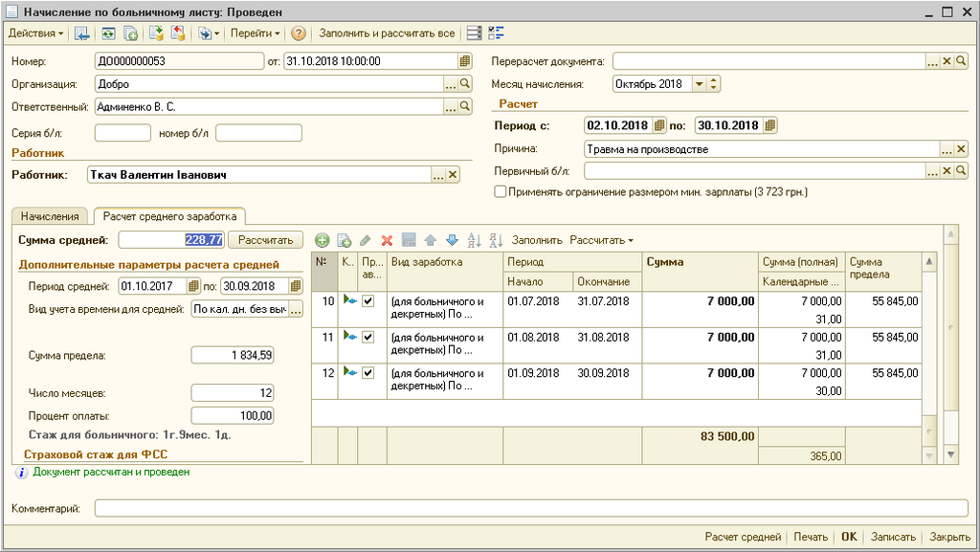Click the Help question mark icon
The width and height of the screenshot is (980, 552).
point(299,33)
